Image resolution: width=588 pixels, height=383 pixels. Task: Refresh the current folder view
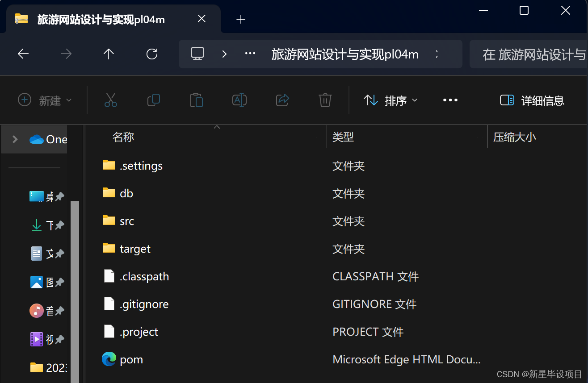coord(152,54)
